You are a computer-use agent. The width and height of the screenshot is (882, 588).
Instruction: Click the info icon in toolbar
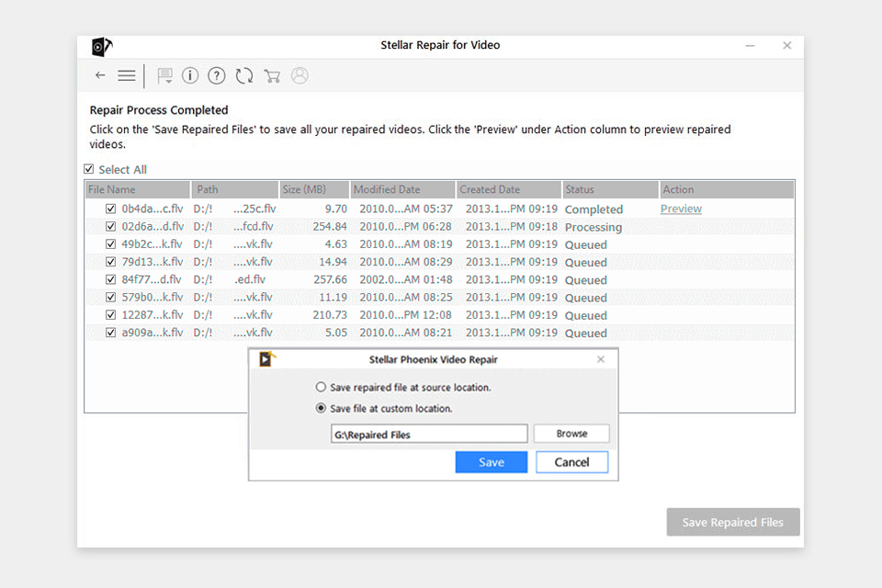point(190,76)
